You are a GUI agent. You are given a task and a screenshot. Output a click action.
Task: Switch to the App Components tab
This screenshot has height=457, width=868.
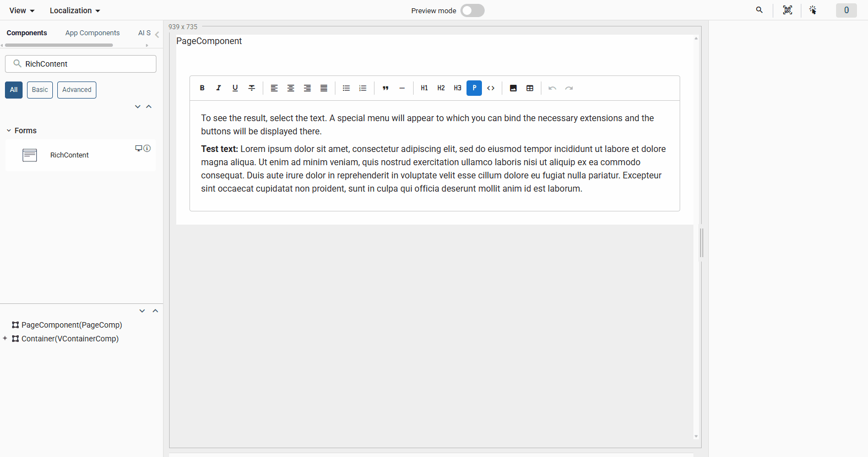click(x=93, y=33)
